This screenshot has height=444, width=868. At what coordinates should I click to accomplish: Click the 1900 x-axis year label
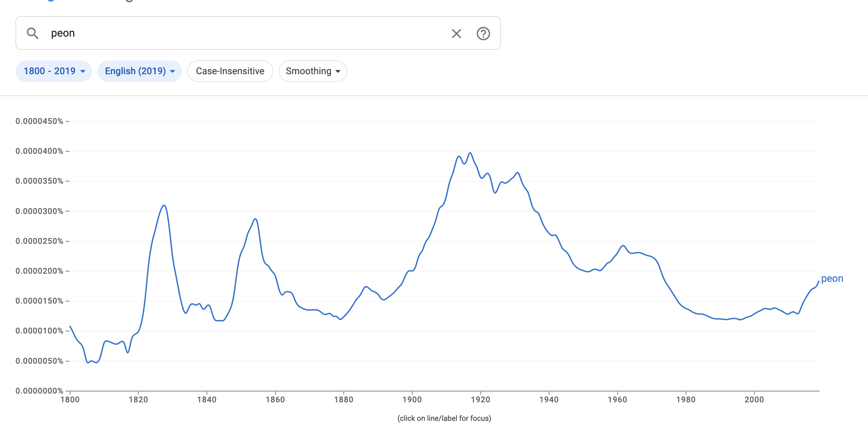pos(412,400)
